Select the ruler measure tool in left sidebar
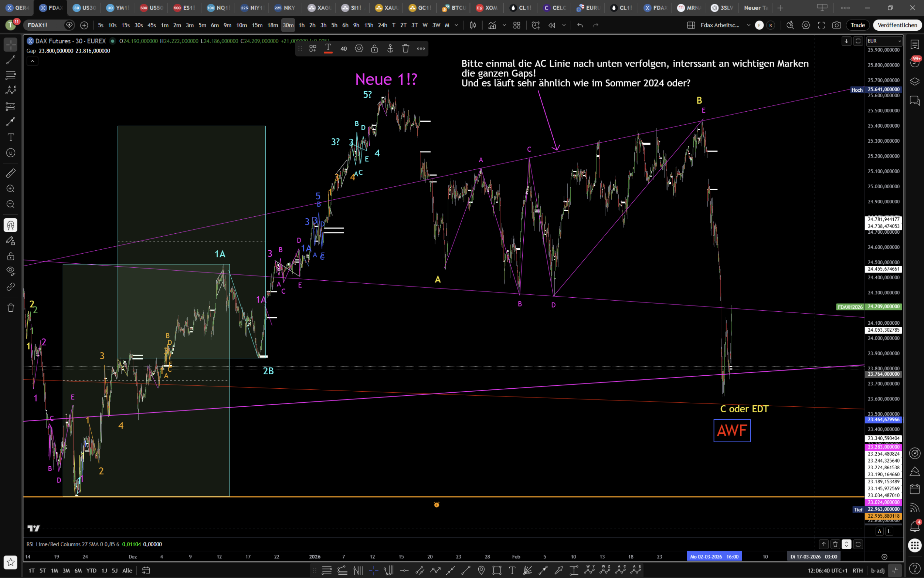924x578 pixels. (10, 173)
